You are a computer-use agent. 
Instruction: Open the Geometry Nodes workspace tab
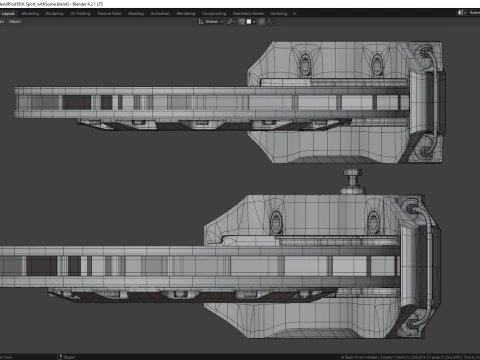248,14
